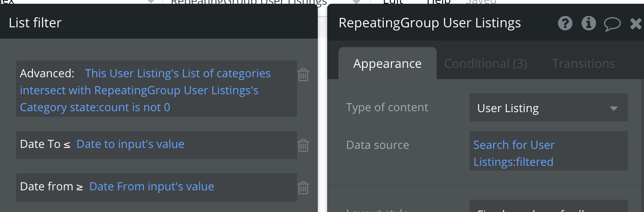
Task: Click the Date To ≤ field label
Action: tap(45, 144)
